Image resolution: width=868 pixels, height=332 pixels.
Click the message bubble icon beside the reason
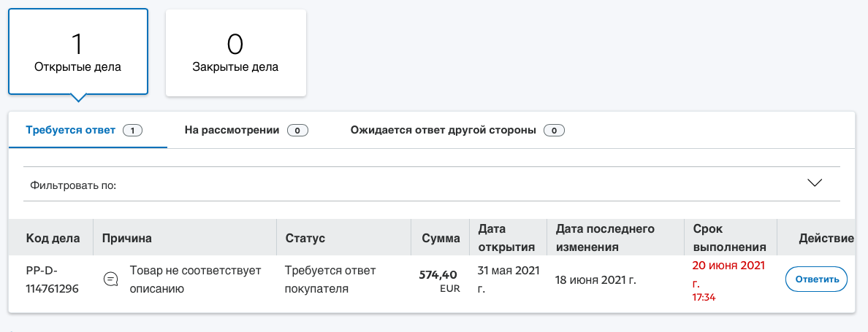(x=111, y=279)
